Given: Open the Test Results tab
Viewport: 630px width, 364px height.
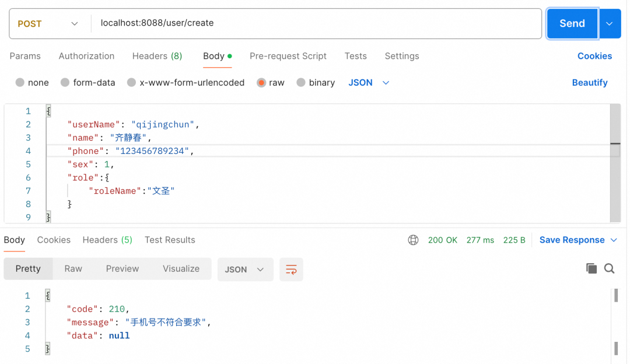Looking at the screenshot, I should pyautogui.click(x=170, y=240).
